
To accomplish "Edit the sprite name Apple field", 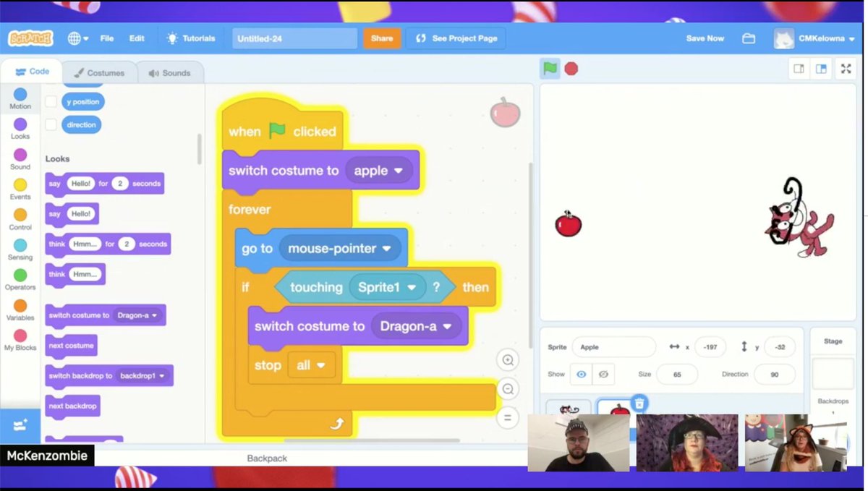I will pos(614,347).
